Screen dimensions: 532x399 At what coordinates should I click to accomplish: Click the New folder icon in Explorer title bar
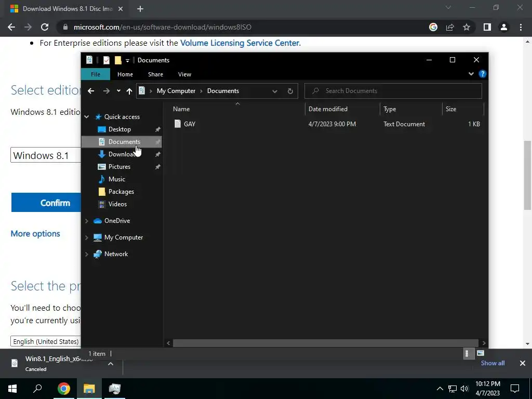tap(118, 60)
